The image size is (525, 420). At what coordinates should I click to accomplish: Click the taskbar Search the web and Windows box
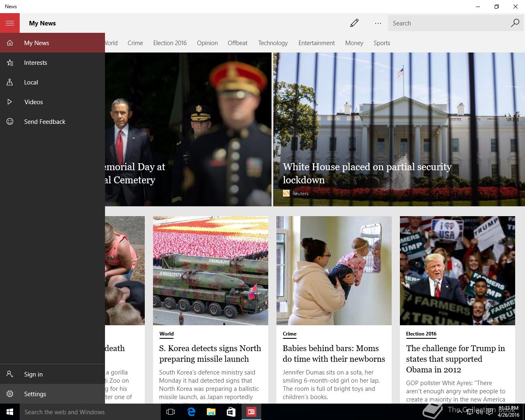[90, 412]
